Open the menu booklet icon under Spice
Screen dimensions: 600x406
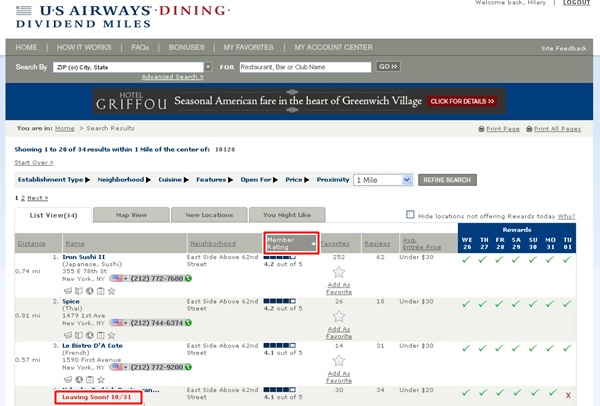pyautogui.click(x=79, y=336)
